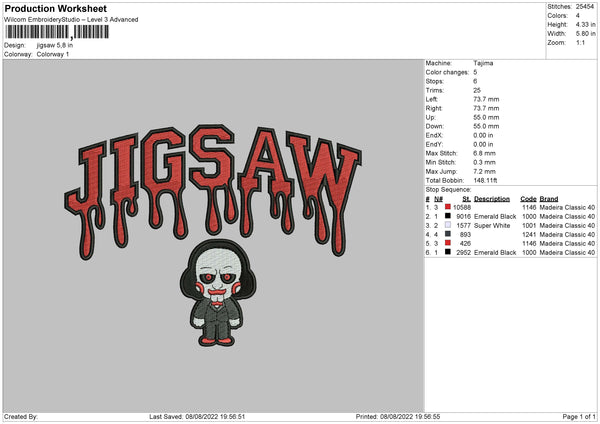Screen dimensions: 600x424
Task: Click the red swatch in stop row 5
Action: [448, 243]
